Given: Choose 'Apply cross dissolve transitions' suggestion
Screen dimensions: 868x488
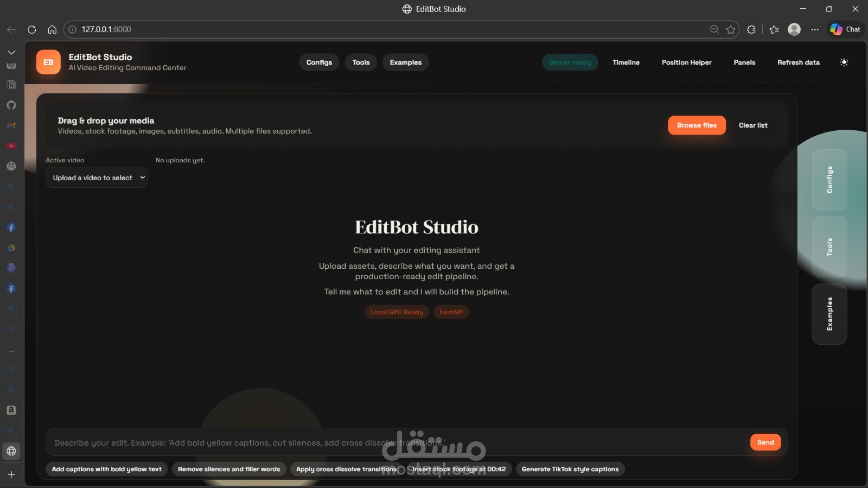Looking at the screenshot, I should tap(346, 469).
